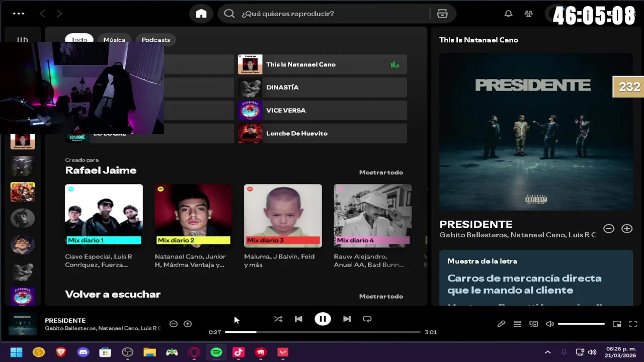644x362 pixels.
Task: Open the notifications bell
Action: tap(508, 14)
